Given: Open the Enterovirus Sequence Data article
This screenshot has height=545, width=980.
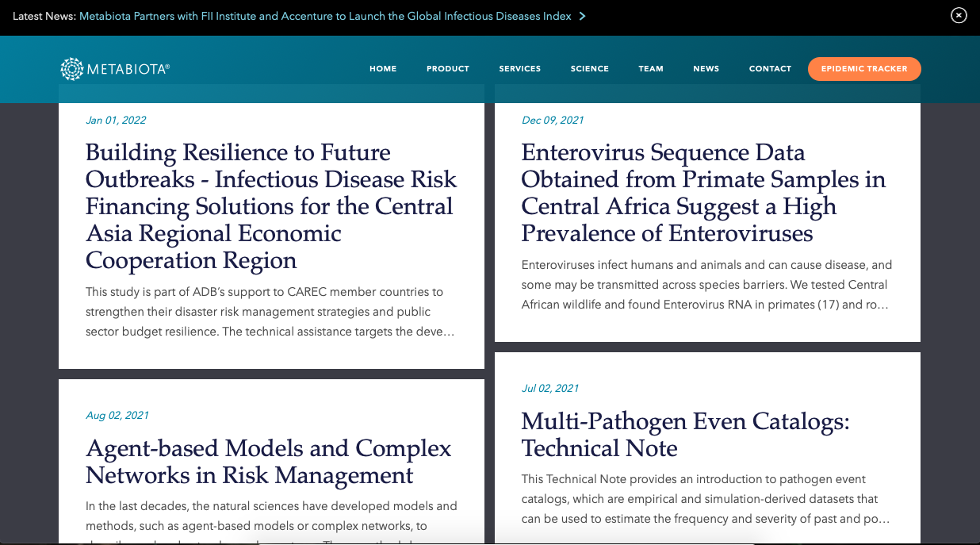Looking at the screenshot, I should coord(703,193).
